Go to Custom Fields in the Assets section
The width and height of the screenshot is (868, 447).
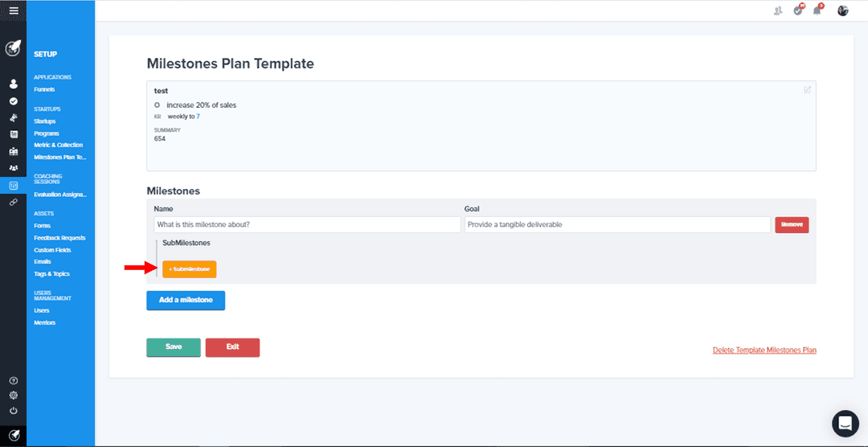click(52, 250)
